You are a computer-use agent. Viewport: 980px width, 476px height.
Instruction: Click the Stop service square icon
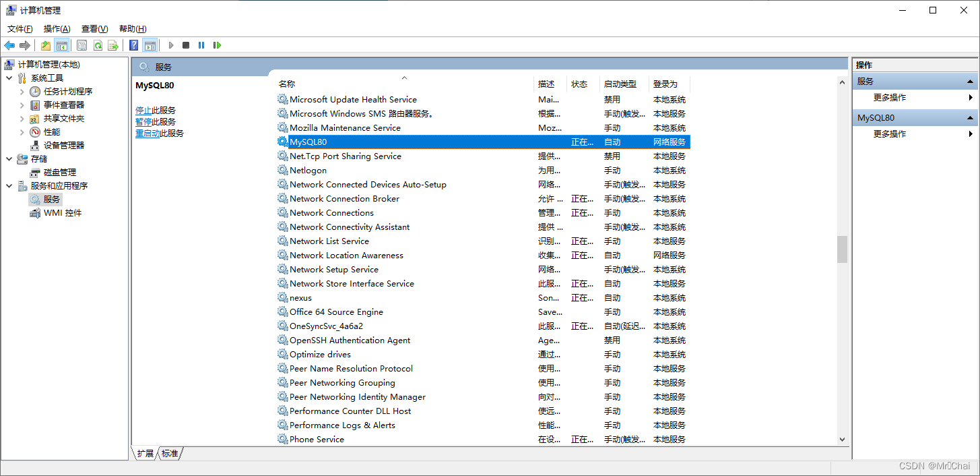click(x=186, y=45)
